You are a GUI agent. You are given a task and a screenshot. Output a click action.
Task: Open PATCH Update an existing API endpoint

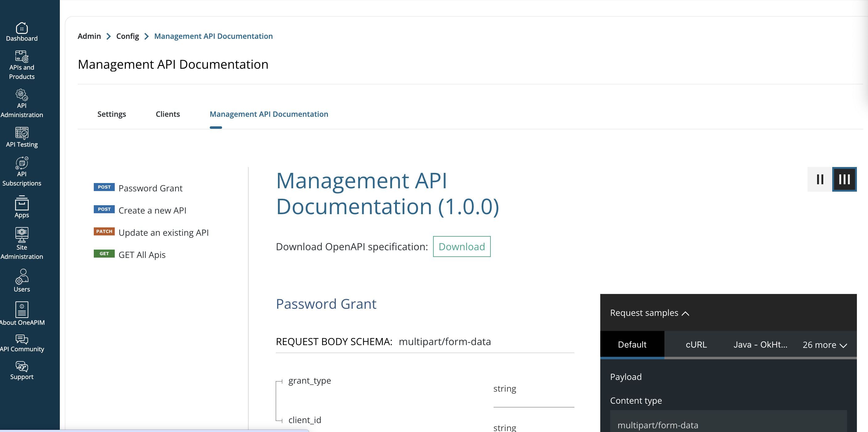coord(151,232)
